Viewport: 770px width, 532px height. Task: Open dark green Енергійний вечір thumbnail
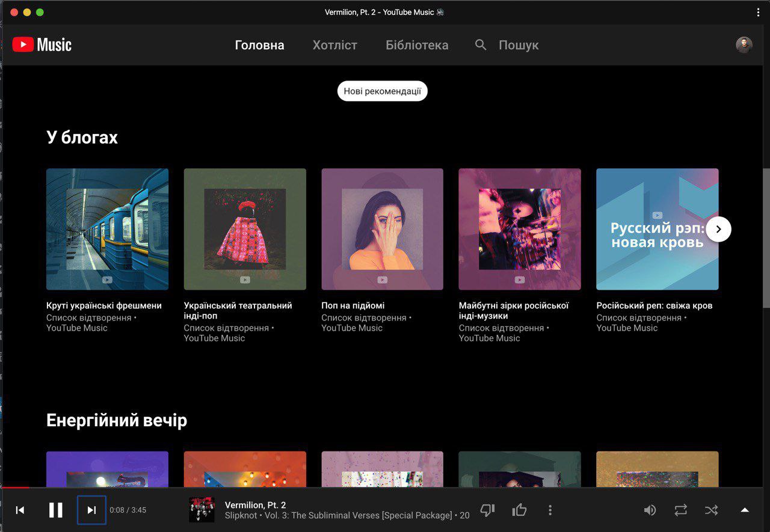[x=520, y=469]
